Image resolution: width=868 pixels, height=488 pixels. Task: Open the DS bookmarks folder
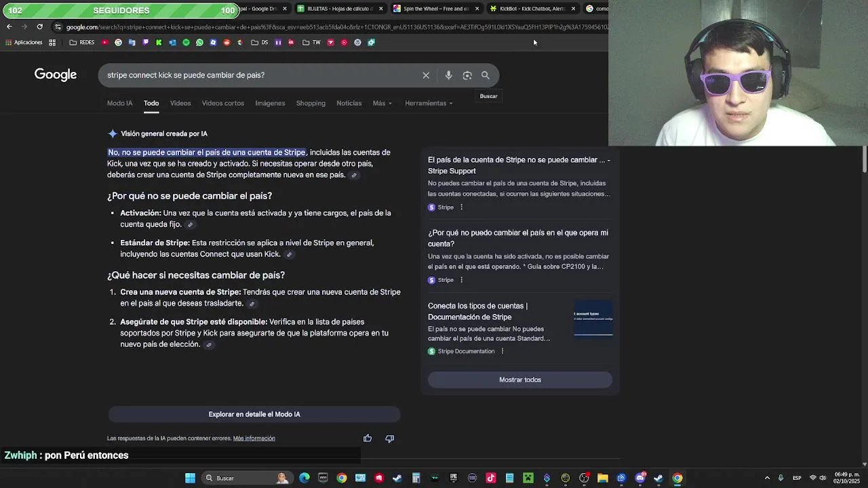coord(259,42)
